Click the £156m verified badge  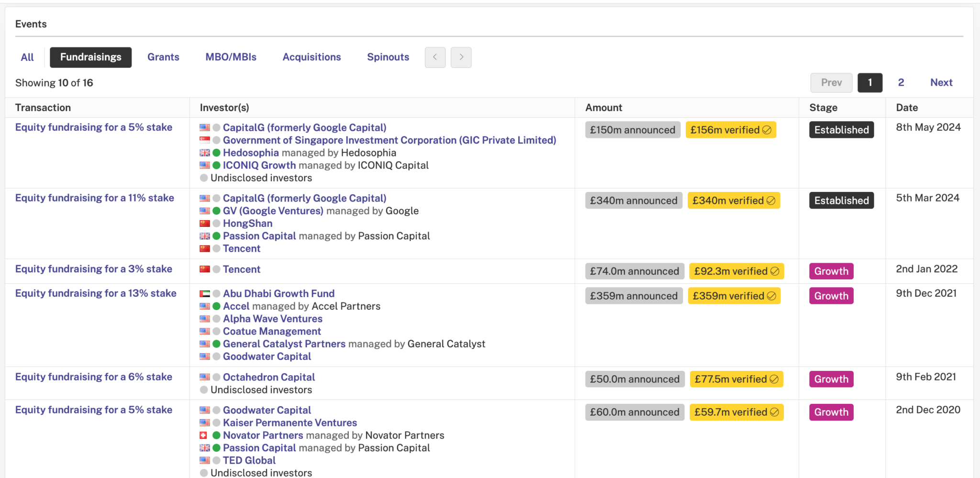731,130
